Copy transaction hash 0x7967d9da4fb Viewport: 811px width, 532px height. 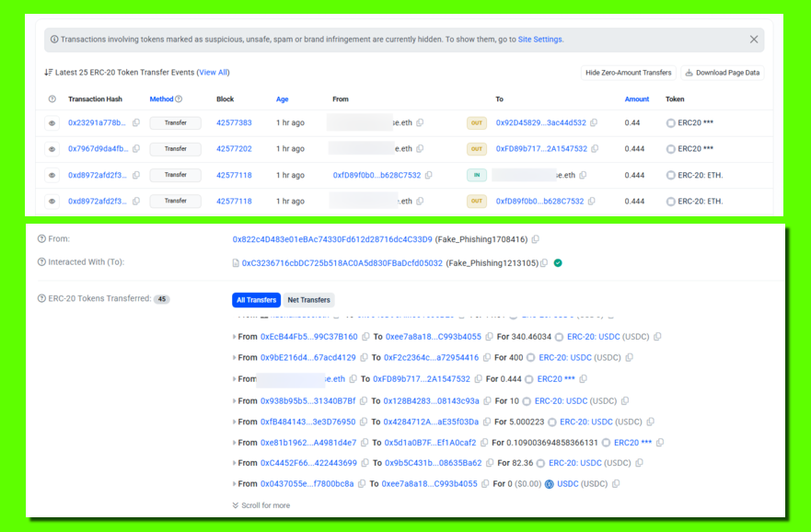(x=136, y=149)
